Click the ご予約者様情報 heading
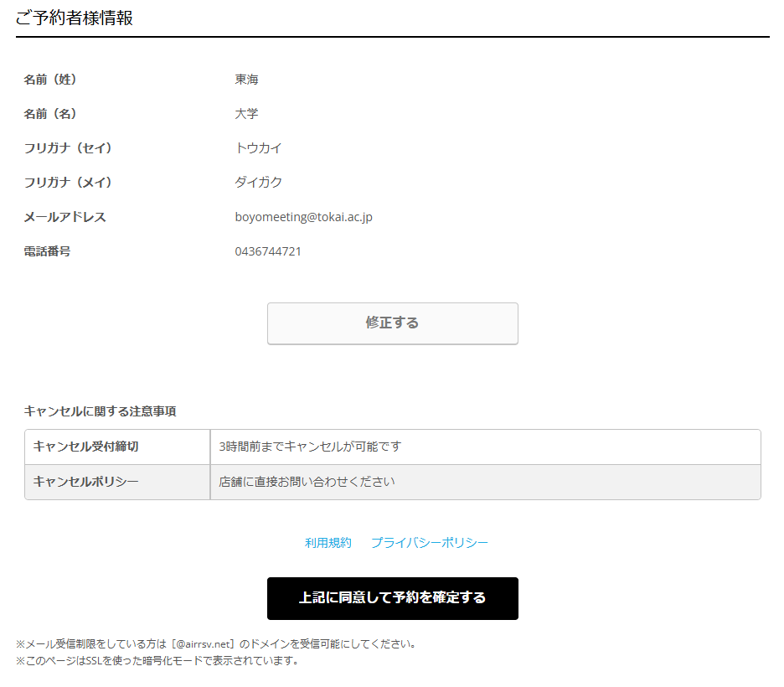This screenshot has width=784, height=687. [75, 18]
